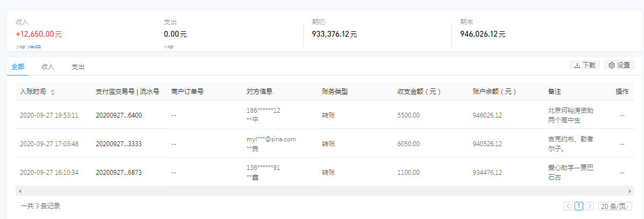This screenshot has height=219, width=644.
Task: Switch to the 收入 tab
Action: coord(48,67)
